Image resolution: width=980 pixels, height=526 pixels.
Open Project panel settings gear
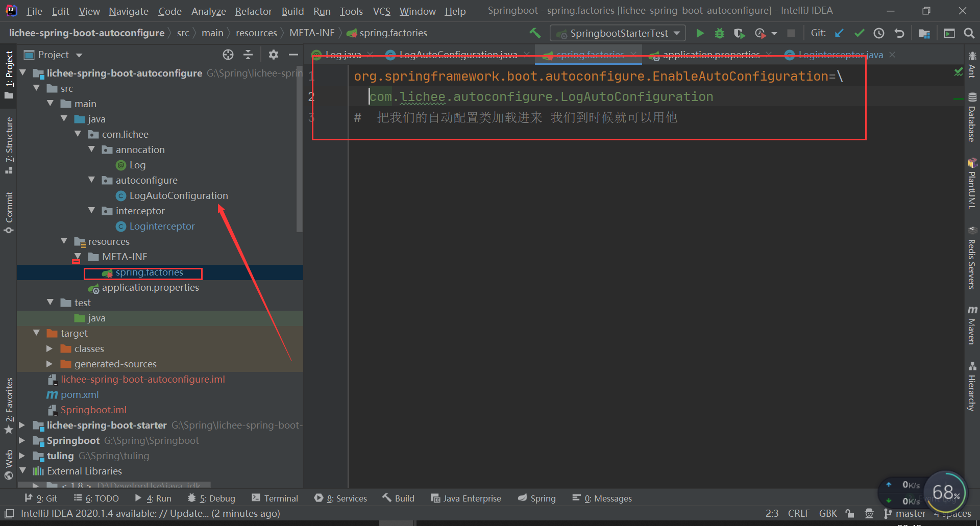pyautogui.click(x=274, y=55)
